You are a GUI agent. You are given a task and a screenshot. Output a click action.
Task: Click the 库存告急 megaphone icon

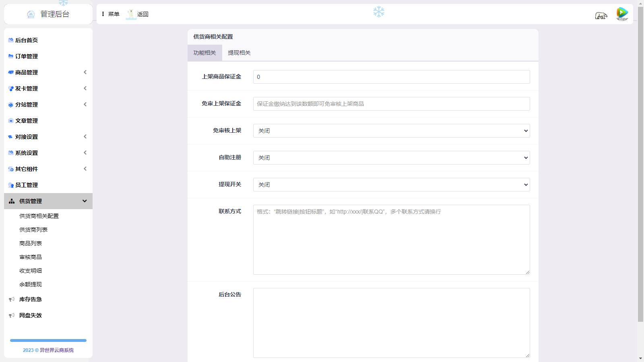tap(12, 299)
